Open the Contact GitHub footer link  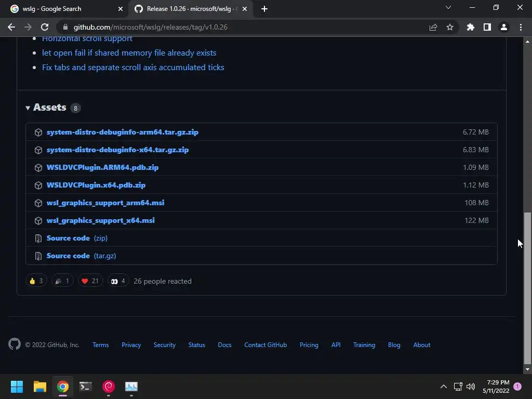(265, 345)
